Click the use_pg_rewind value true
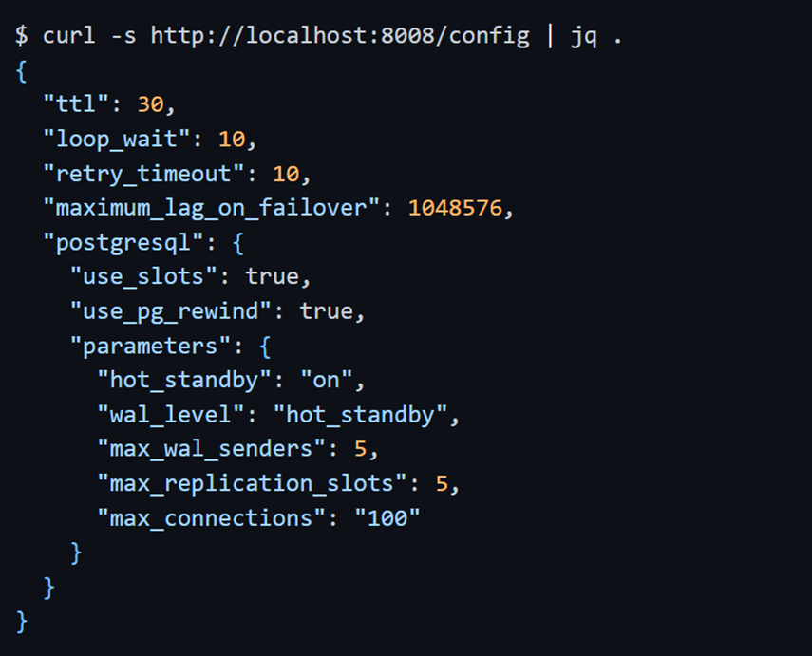Image resolution: width=812 pixels, height=656 pixels. point(327,311)
